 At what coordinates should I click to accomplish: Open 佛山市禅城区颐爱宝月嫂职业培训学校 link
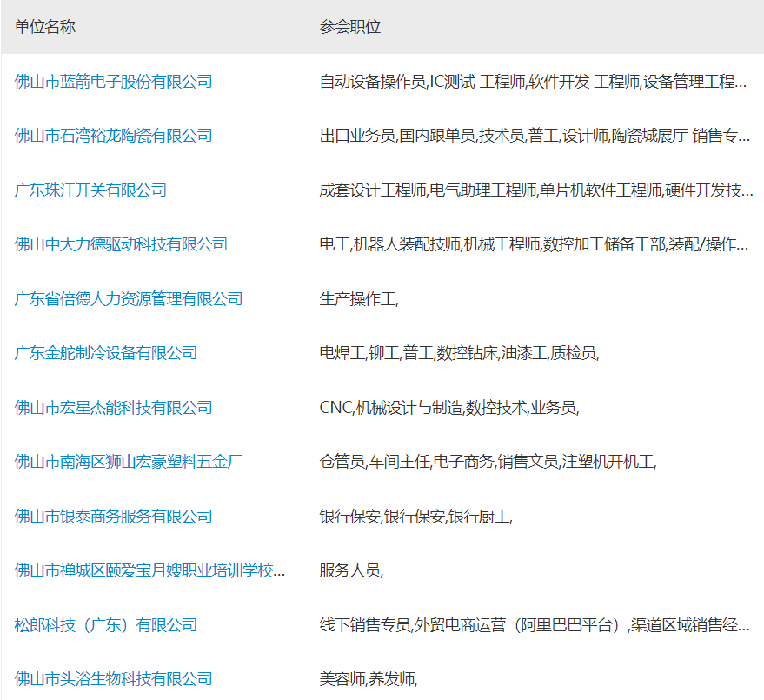pos(150,570)
